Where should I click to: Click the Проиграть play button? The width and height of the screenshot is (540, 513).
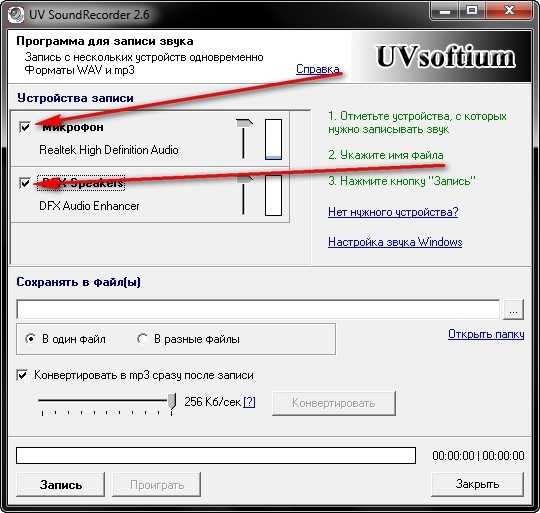(x=157, y=484)
